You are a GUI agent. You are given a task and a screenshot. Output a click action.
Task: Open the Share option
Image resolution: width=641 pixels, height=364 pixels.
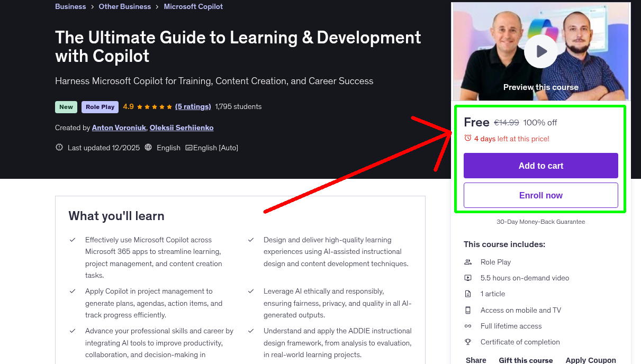tap(475, 360)
